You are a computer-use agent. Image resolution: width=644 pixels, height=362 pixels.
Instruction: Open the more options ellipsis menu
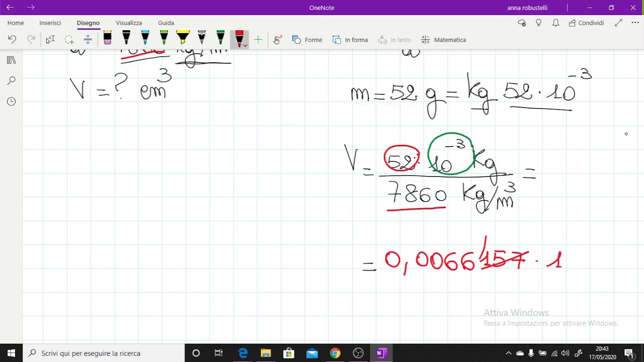[x=635, y=23]
